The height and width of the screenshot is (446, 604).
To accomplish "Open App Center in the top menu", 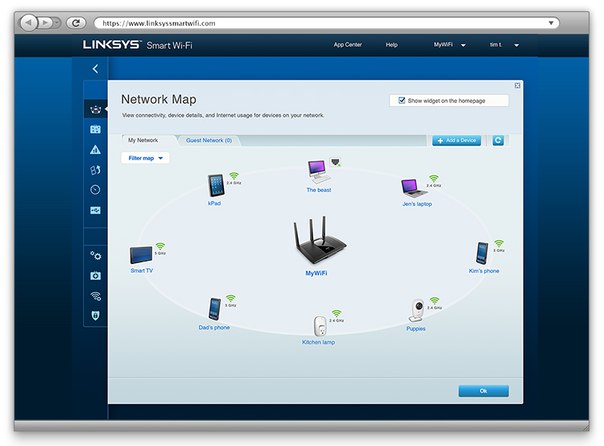I will coord(346,45).
